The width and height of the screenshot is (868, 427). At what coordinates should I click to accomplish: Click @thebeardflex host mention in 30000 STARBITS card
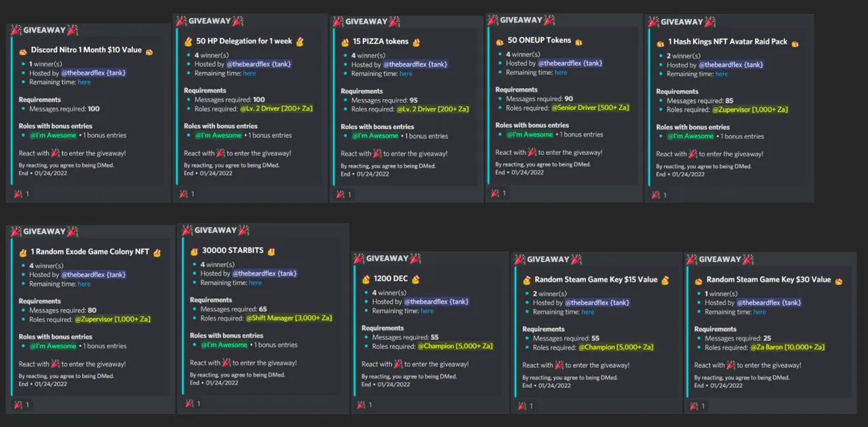pos(265,274)
